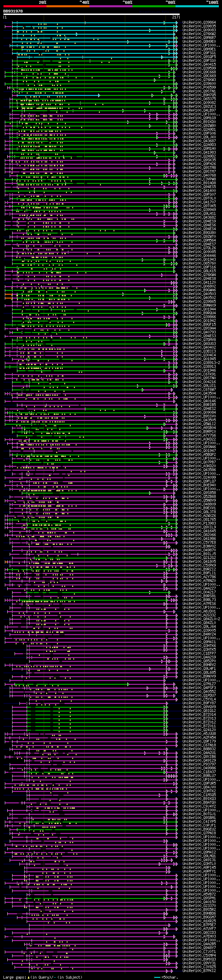The width and height of the screenshot is (222, 980).
Task: Select the UniRef100_Q94ES5 label
Action: click(199, 187)
